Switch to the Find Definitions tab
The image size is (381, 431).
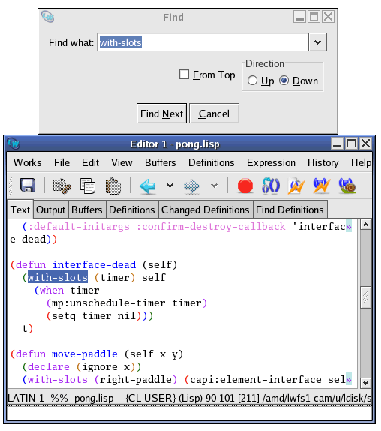(290, 210)
